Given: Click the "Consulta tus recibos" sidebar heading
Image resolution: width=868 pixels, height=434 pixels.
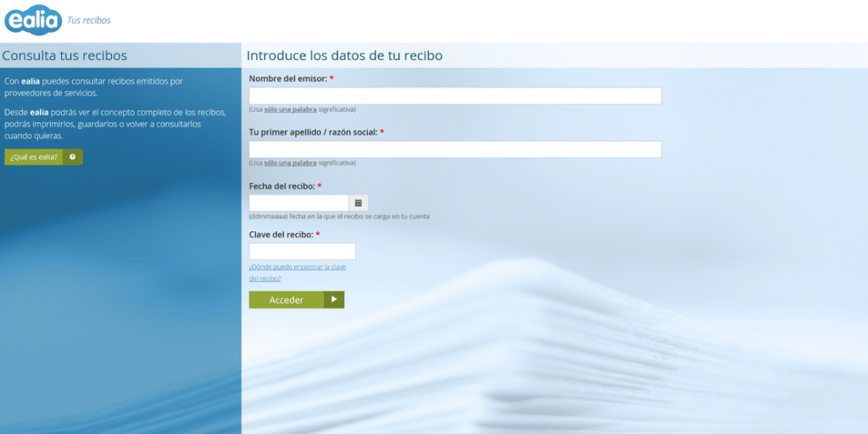Looking at the screenshot, I should [x=65, y=56].
